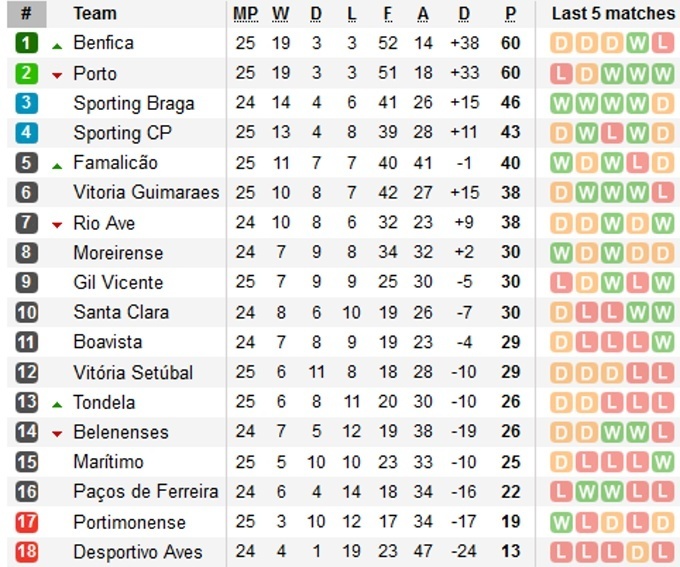Click the green up arrow beside Famalicão
This screenshot has height=567, width=680.
click(57, 164)
